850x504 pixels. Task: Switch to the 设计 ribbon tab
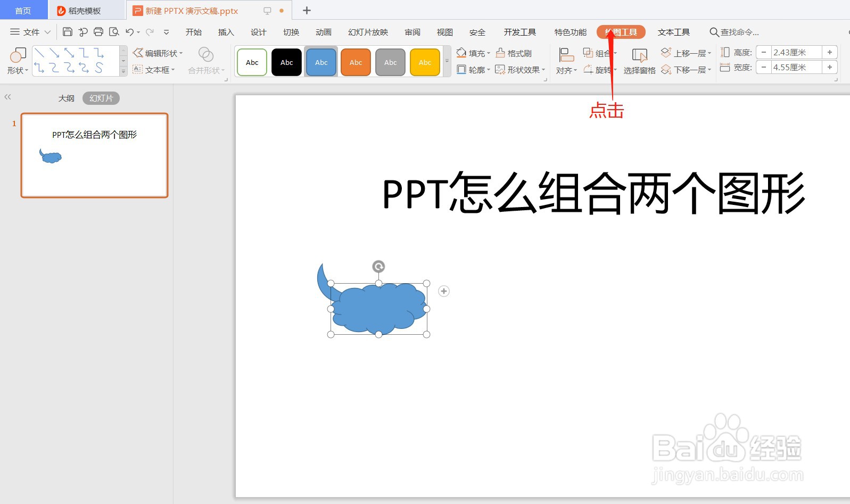[x=259, y=32]
